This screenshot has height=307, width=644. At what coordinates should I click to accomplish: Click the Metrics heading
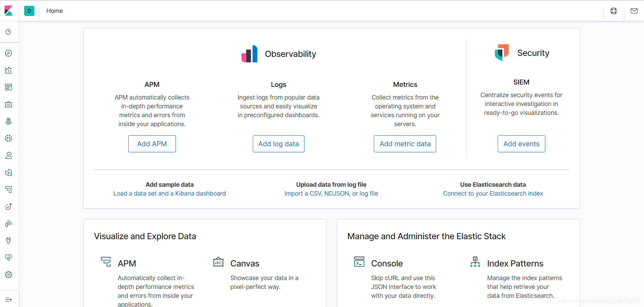405,85
